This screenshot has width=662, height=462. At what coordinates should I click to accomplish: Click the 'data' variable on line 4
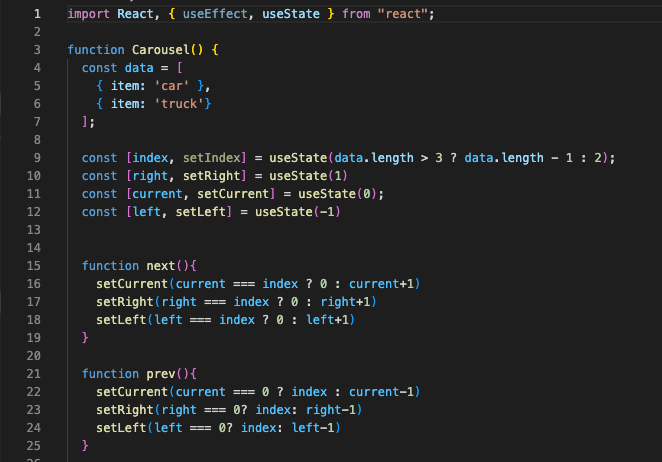(139, 68)
